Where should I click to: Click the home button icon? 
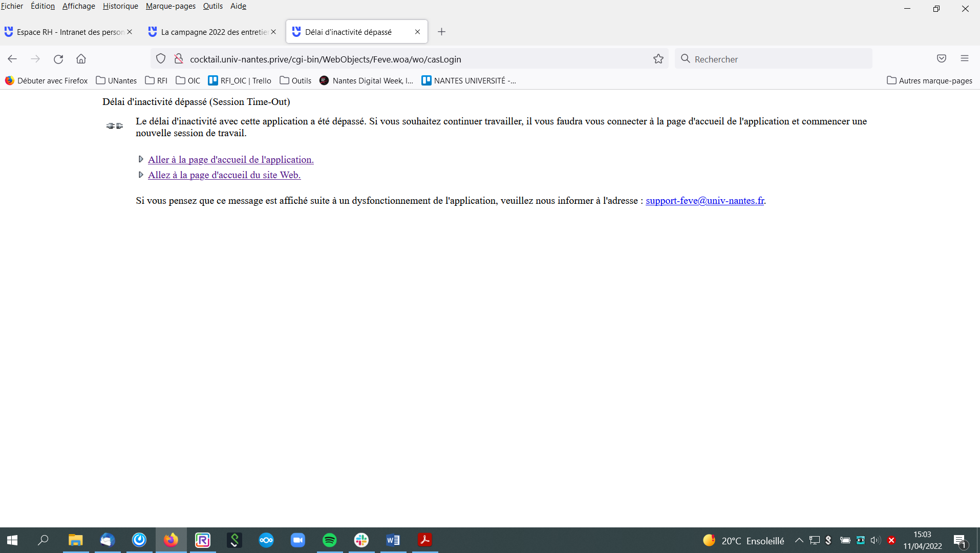pyautogui.click(x=81, y=59)
